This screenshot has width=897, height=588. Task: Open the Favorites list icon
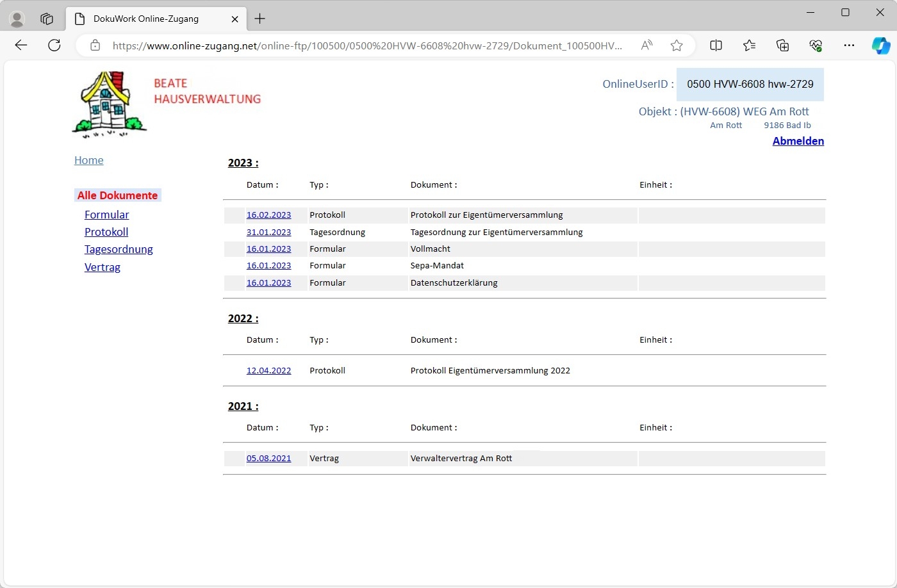[750, 45]
